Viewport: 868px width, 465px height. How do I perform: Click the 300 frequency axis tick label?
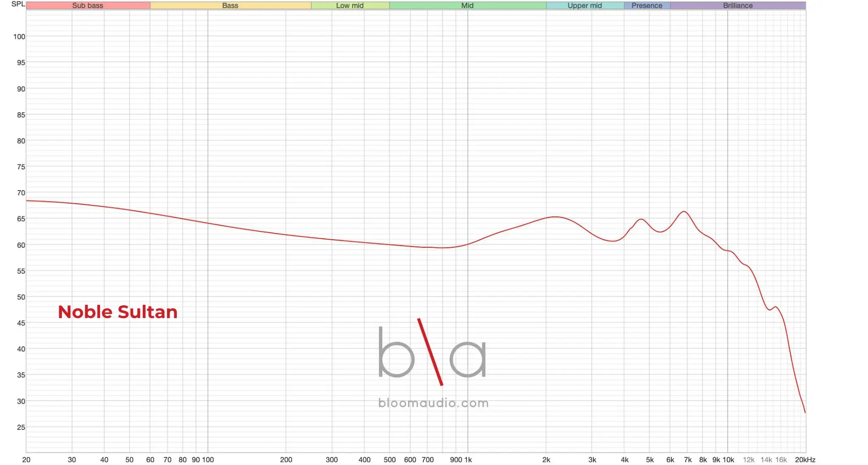pyautogui.click(x=332, y=460)
